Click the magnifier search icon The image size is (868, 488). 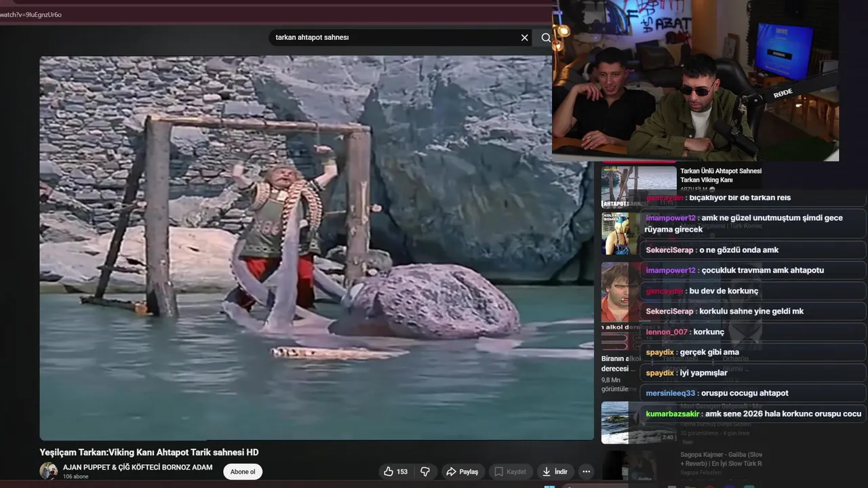click(546, 38)
